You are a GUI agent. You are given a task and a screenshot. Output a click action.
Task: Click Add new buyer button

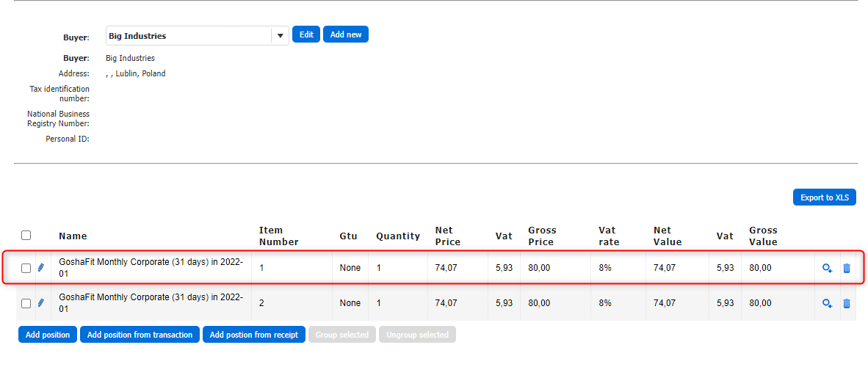(346, 34)
